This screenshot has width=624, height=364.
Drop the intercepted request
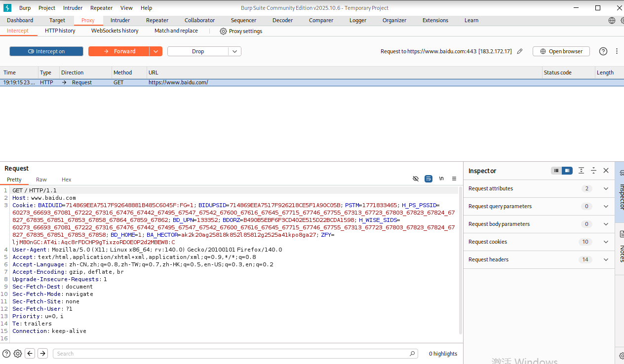click(x=197, y=51)
